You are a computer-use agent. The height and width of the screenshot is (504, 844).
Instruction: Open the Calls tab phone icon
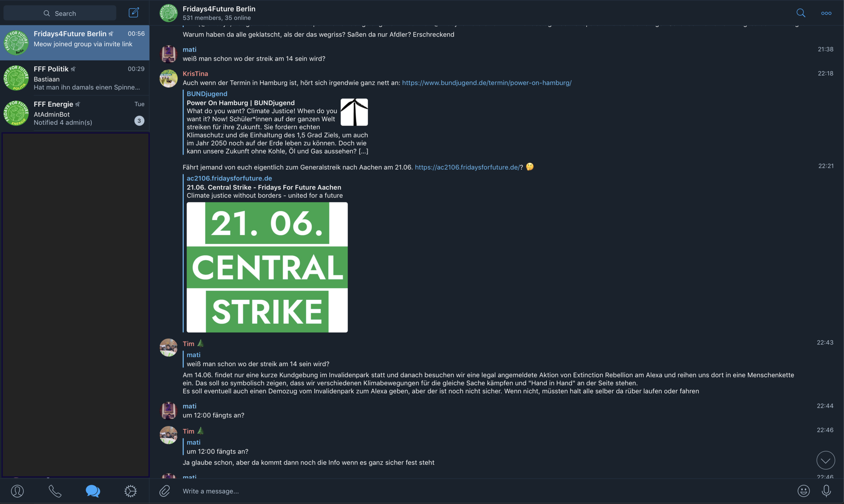tap(55, 491)
